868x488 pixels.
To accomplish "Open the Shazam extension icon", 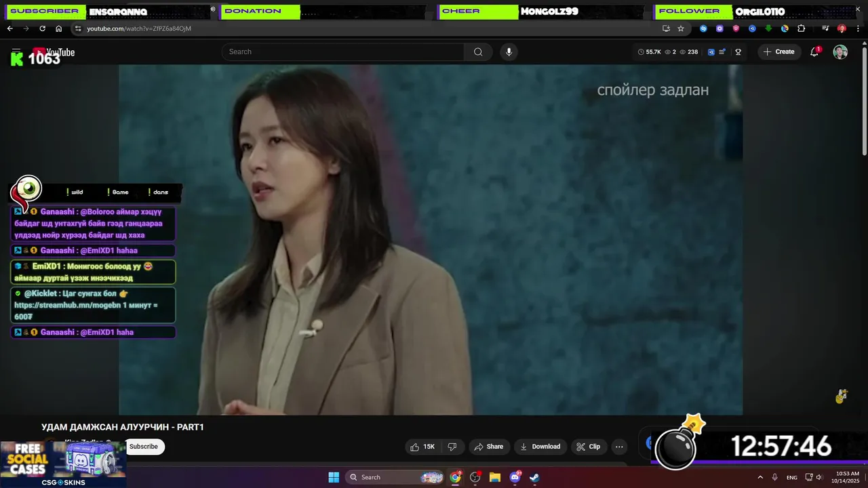I will point(703,28).
